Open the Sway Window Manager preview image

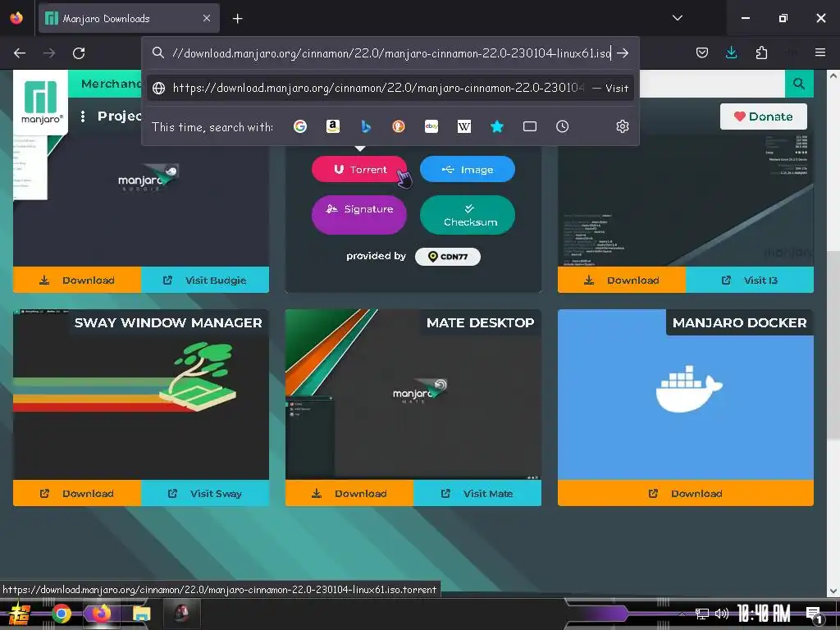tap(141, 395)
